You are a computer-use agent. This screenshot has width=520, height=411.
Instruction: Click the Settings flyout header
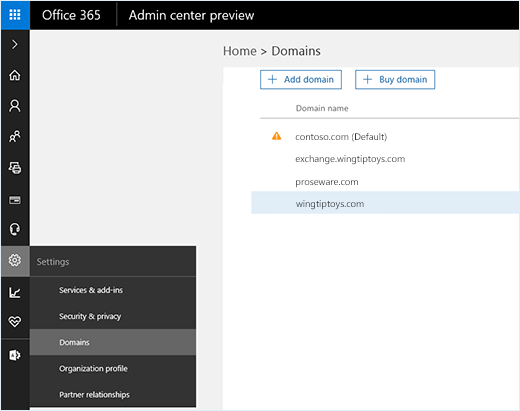(113, 262)
